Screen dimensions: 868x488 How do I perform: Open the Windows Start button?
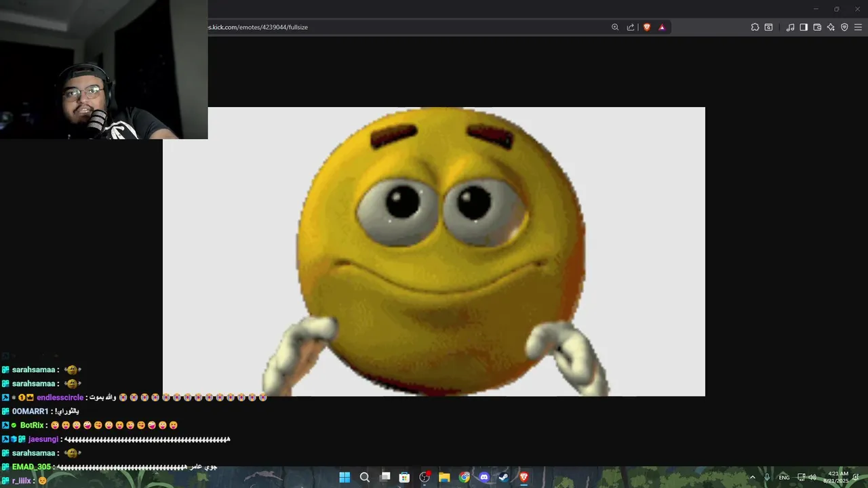344,477
